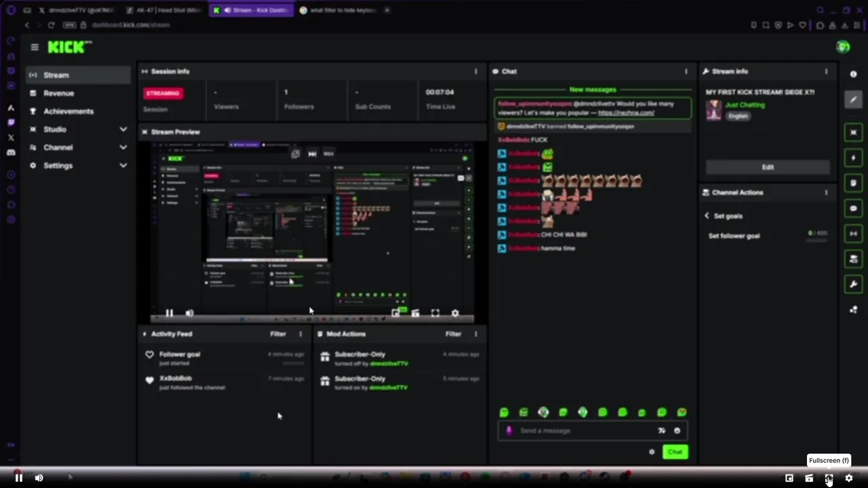Image resolution: width=868 pixels, height=488 pixels.
Task: Open the nezhna.com link in chat
Action: click(626, 113)
